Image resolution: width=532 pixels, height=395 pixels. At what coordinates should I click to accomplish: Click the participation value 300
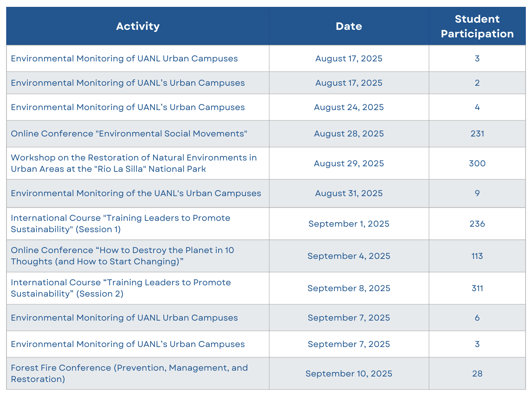point(477,163)
